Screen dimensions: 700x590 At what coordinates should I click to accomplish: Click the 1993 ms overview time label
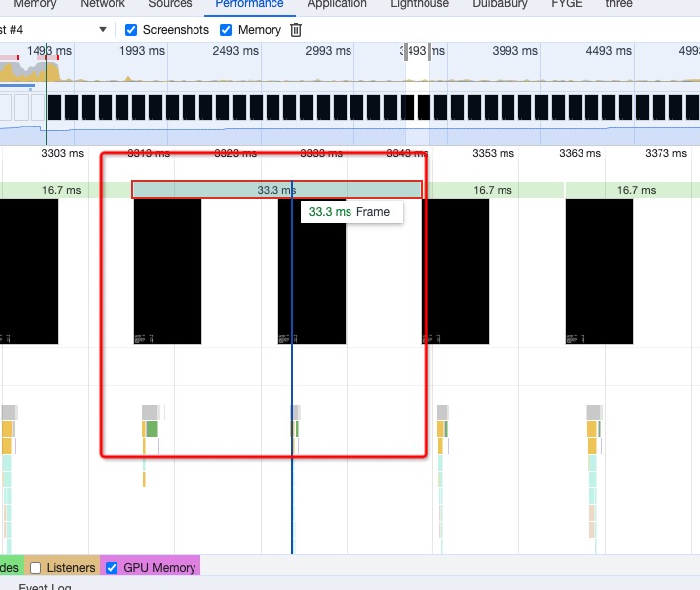pos(142,51)
